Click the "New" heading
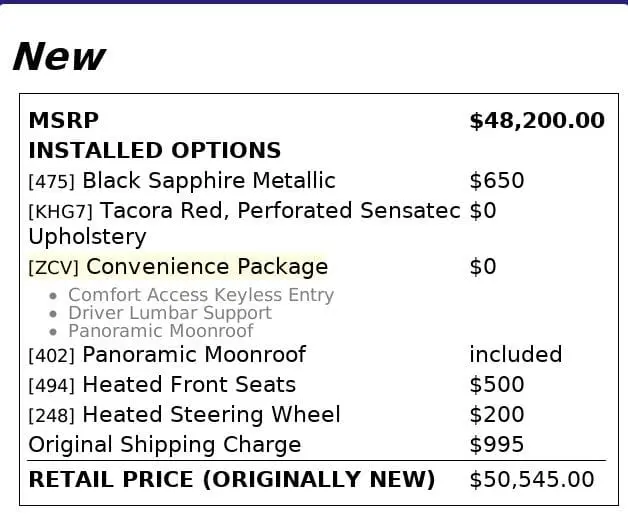The height and width of the screenshot is (528, 628). [x=58, y=56]
